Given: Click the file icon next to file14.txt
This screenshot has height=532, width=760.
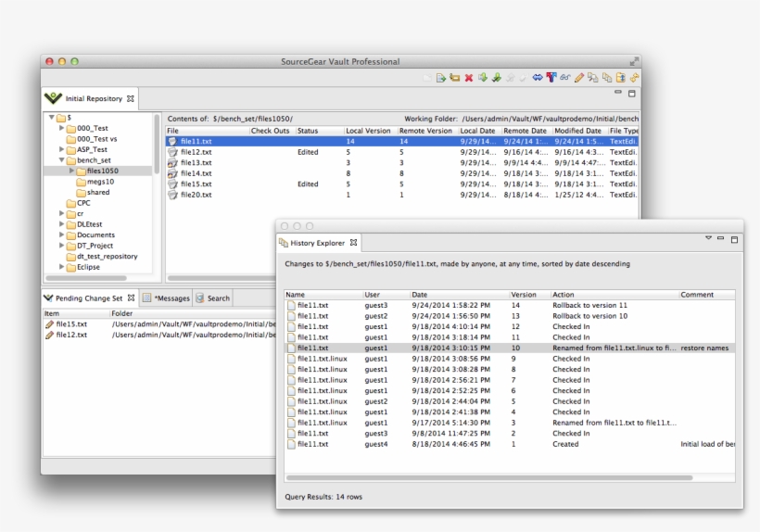Looking at the screenshot, I should [x=172, y=173].
